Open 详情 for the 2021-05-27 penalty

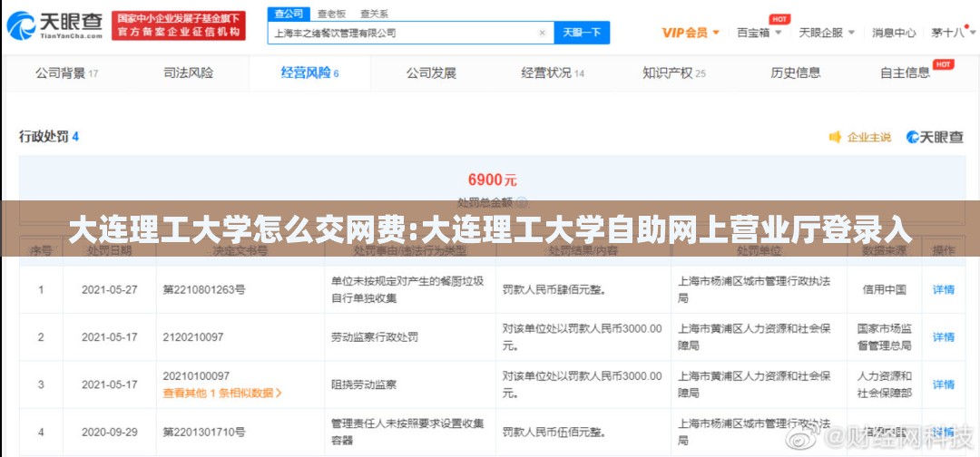tap(943, 289)
